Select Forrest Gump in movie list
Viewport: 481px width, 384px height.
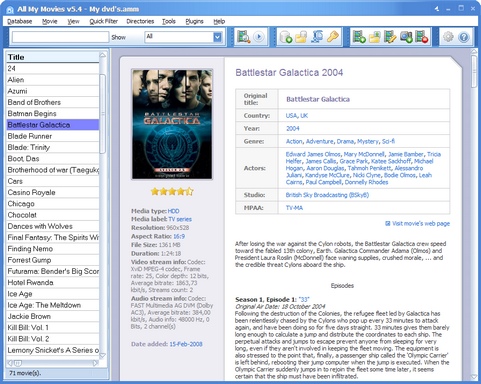53,260
